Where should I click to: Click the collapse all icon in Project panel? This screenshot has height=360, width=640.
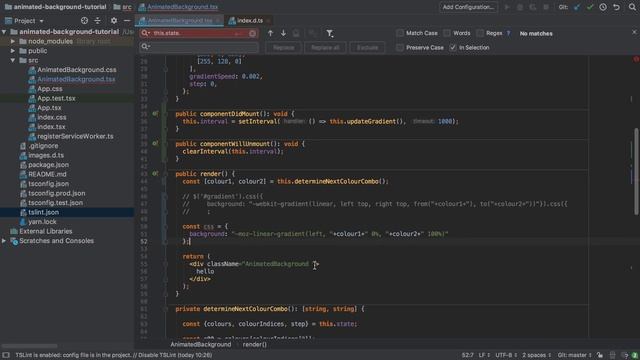[98, 20]
